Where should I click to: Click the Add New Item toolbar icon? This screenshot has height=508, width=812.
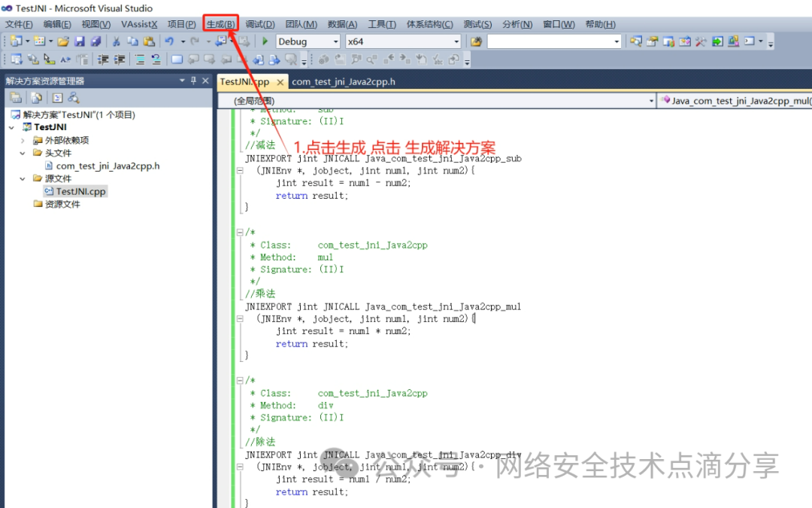39,41
